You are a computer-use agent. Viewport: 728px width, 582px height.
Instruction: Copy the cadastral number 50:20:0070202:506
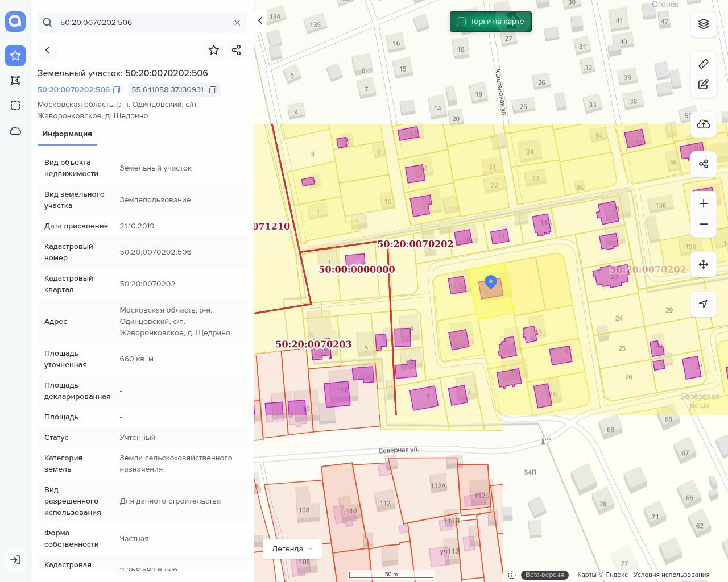click(117, 90)
